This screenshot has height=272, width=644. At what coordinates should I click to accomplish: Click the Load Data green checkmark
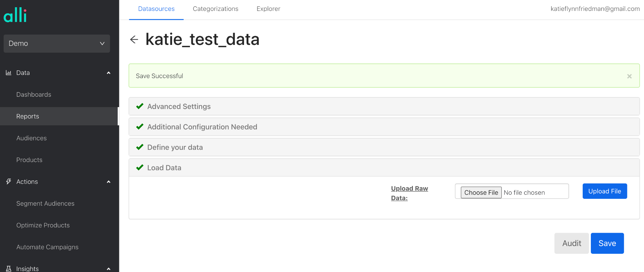pyautogui.click(x=140, y=168)
